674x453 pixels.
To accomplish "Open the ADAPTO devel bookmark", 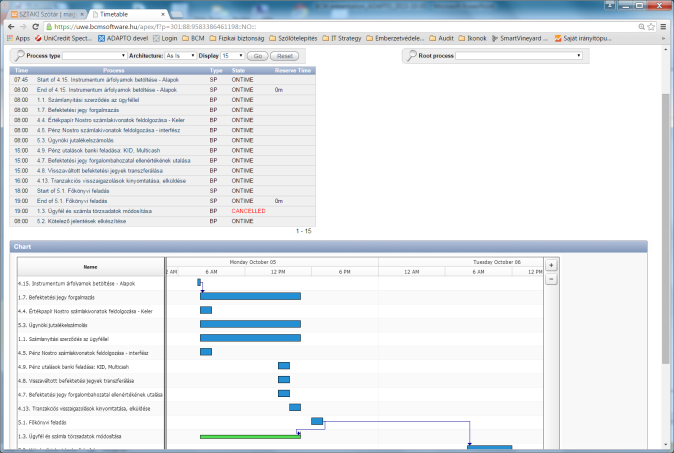I will [x=123, y=38].
